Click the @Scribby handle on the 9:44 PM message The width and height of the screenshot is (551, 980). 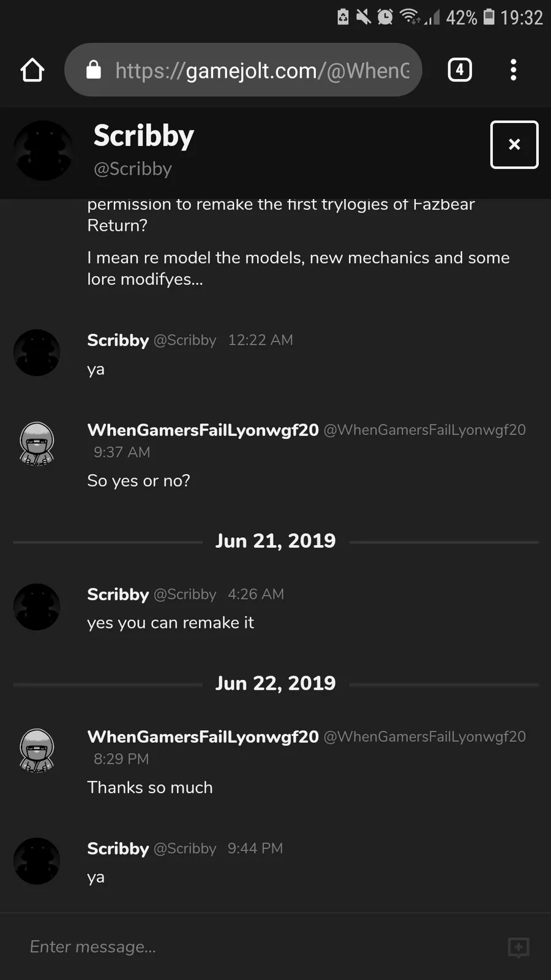point(185,848)
